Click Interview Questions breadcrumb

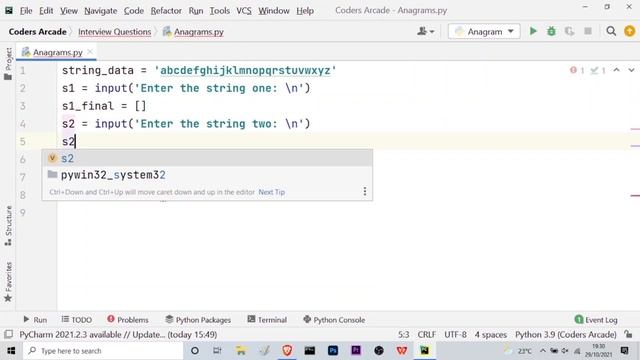[x=114, y=31]
